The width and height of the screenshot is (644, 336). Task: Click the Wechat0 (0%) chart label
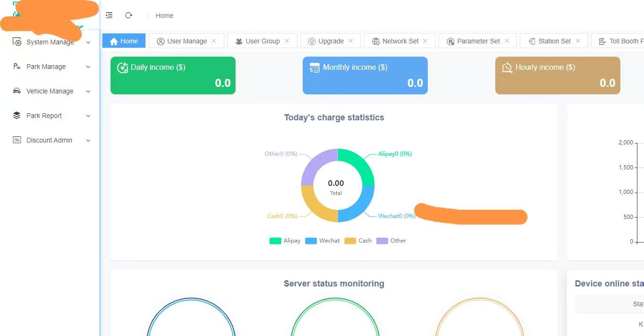pyautogui.click(x=397, y=216)
